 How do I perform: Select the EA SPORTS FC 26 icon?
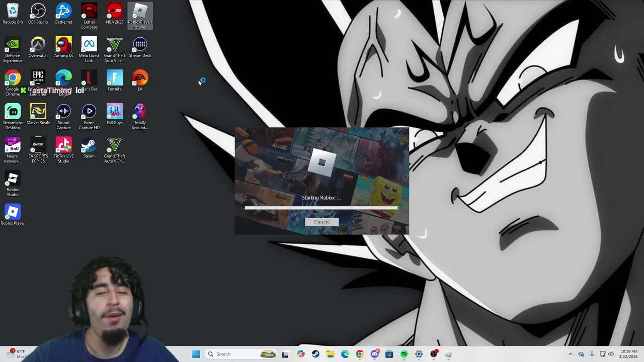pyautogui.click(x=38, y=150)
